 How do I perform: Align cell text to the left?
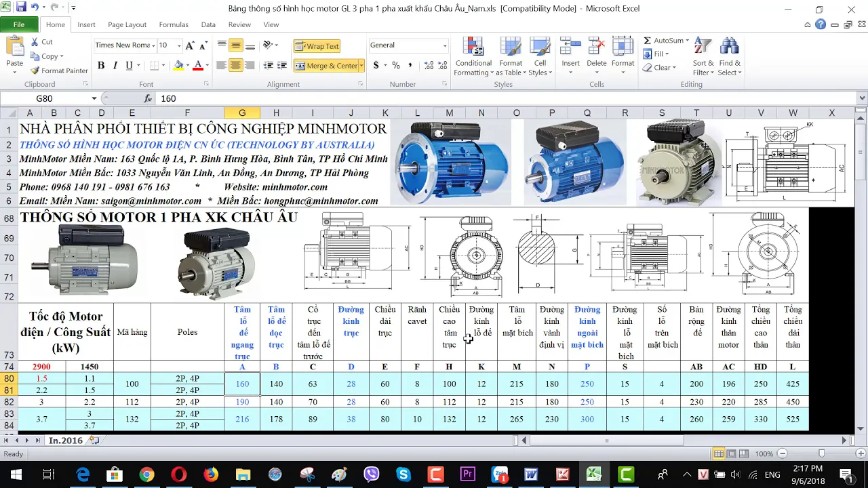[x=222, y=66]
